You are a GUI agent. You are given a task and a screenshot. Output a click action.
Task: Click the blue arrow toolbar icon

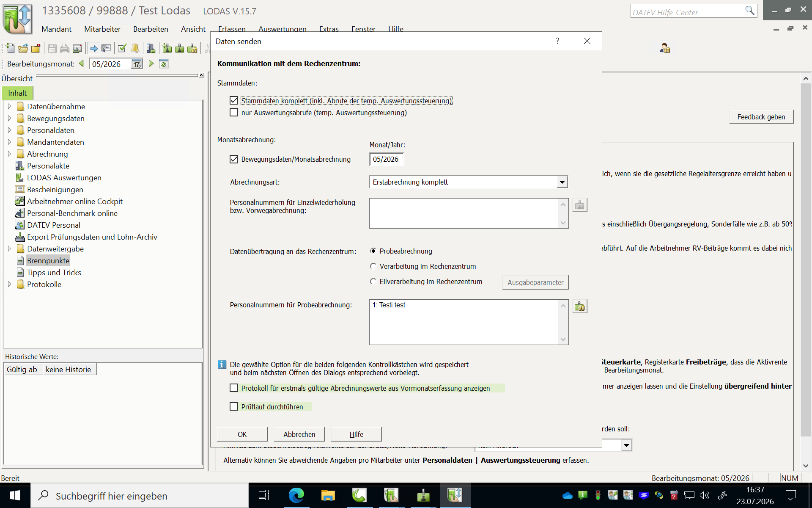pos(93,49)
